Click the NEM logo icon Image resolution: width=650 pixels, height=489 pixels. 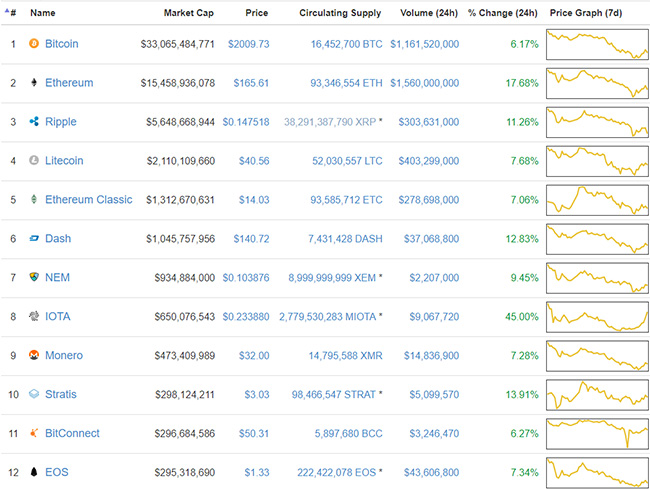point(35,278)
